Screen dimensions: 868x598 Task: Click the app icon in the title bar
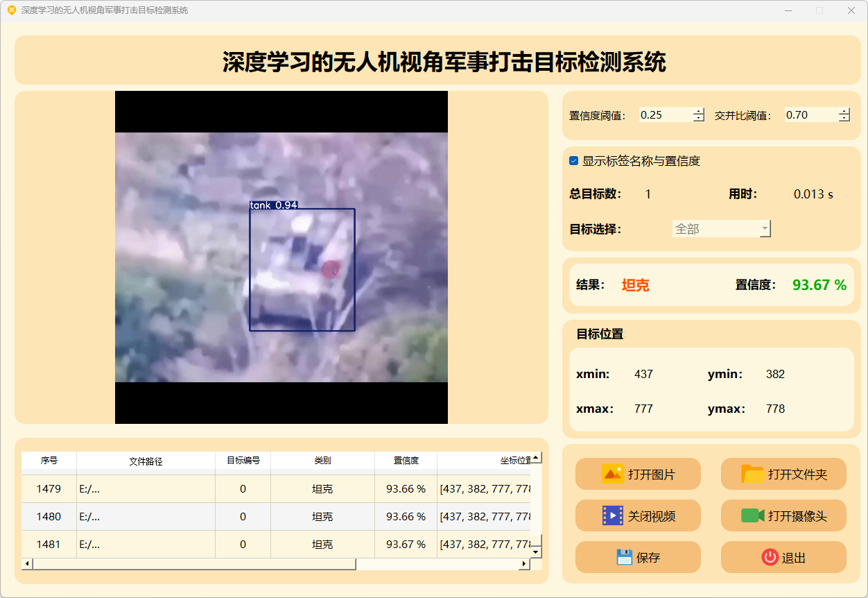pos(11,10)
